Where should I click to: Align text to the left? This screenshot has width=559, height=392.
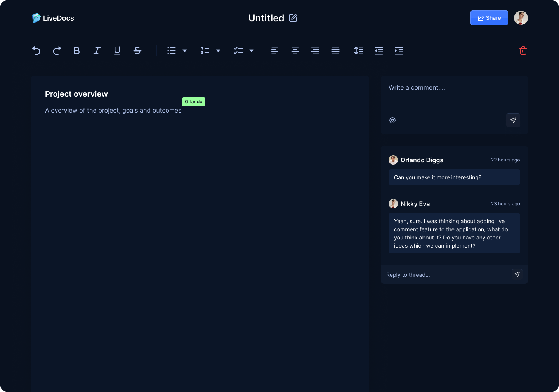[x=275, y=50]
